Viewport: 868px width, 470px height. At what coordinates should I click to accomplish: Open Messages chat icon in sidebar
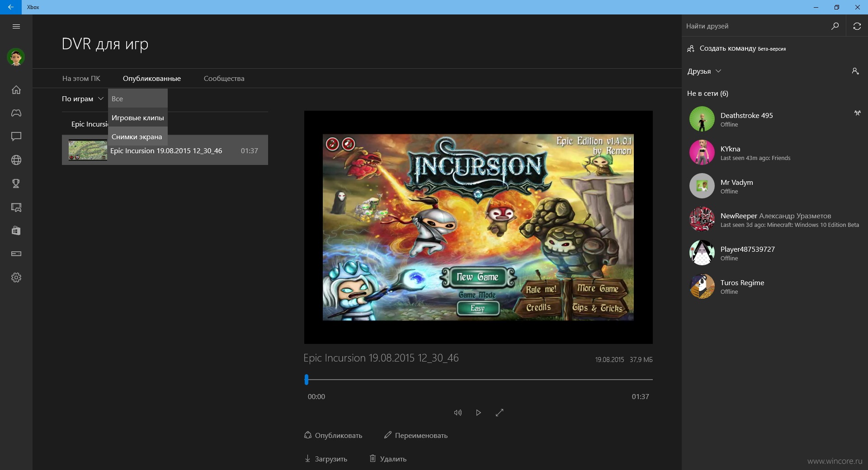[x=16, y=136]
